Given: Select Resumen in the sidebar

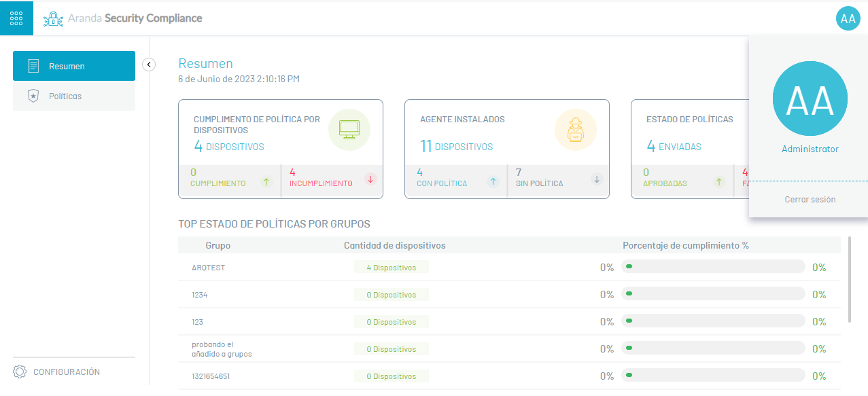Looking at the screenshot, I should click(74, 67).
